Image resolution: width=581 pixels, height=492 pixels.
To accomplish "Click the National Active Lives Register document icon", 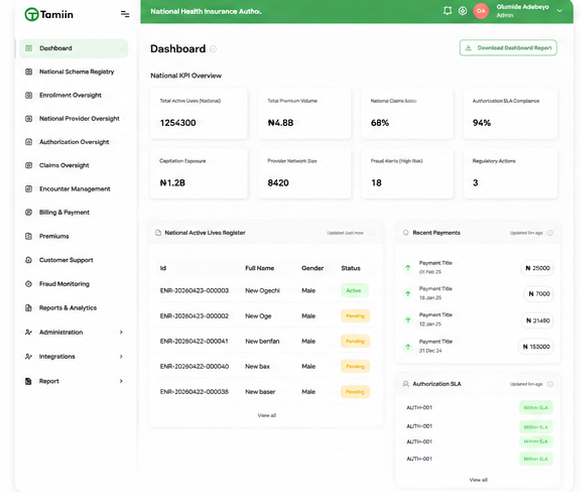I will tap(158, 233).
